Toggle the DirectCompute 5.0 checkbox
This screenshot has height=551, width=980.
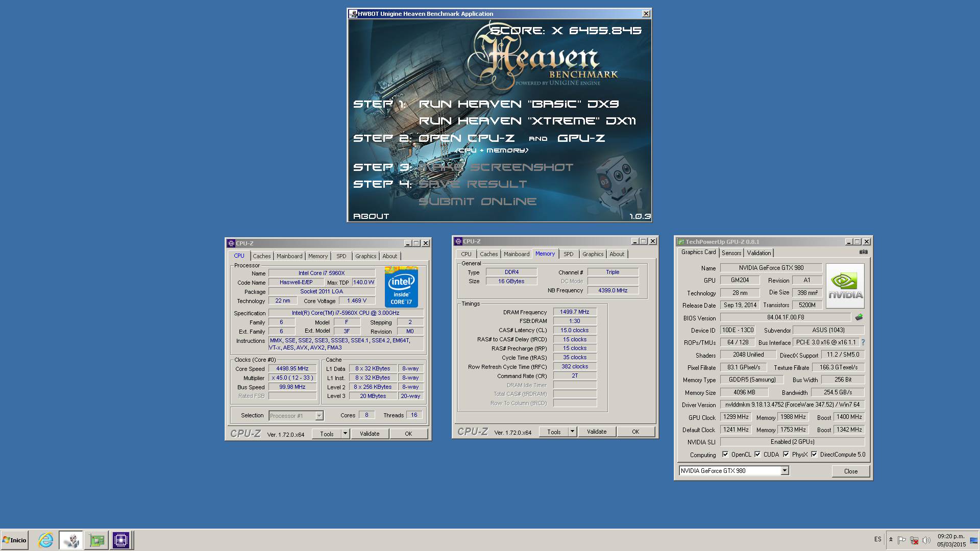(814, 454)
